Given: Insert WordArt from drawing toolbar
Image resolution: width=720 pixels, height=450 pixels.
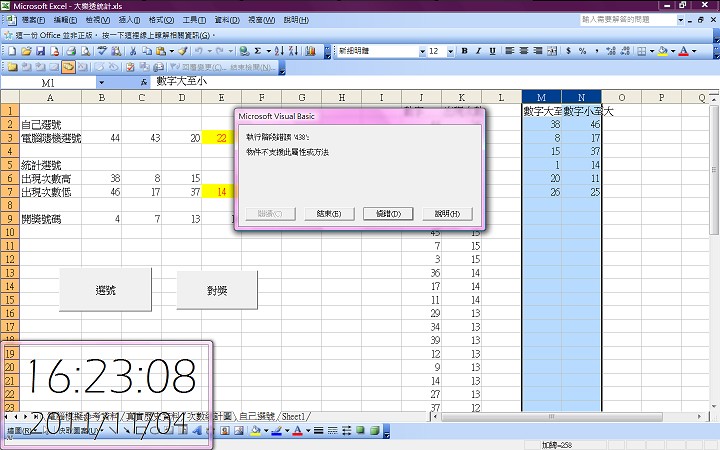Looking at the screenshot, I should click(x=197, y=430).
